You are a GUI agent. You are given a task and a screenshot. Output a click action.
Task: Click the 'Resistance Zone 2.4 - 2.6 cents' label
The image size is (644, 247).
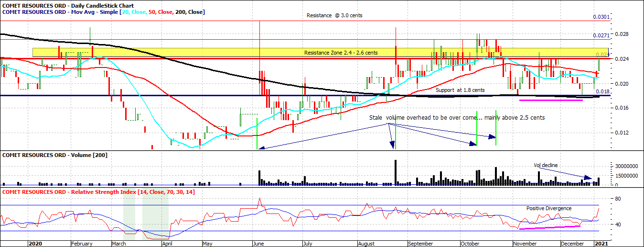tap(342, 53)
